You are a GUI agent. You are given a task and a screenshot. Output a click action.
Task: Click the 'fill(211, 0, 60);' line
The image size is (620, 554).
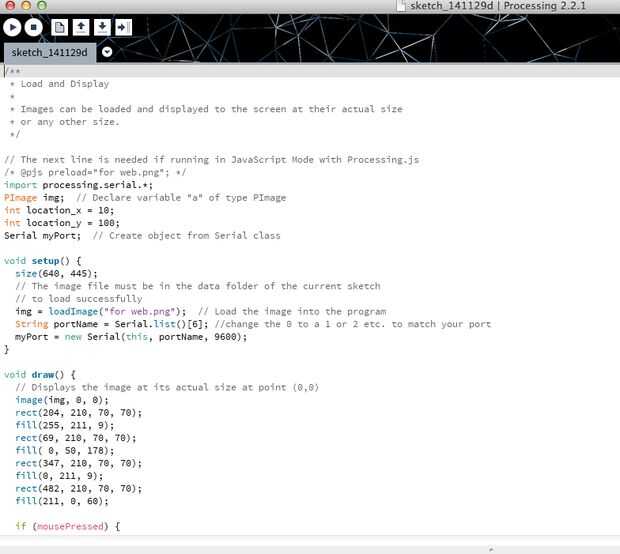coord(62,501)
